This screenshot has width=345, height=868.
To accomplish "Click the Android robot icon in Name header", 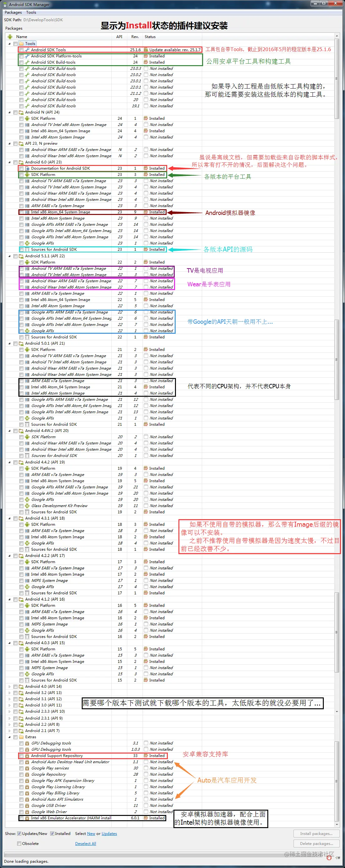I will click(x=10, y=37).
